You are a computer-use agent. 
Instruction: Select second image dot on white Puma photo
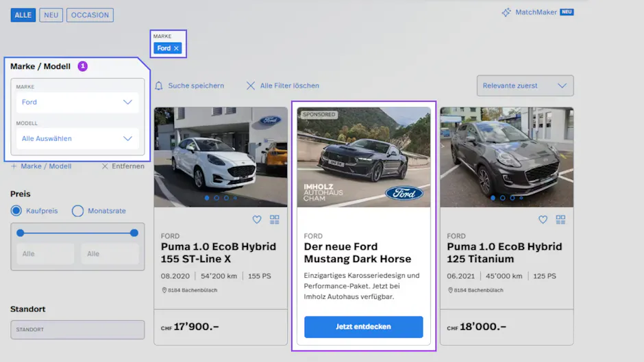(x=216, y=198)
